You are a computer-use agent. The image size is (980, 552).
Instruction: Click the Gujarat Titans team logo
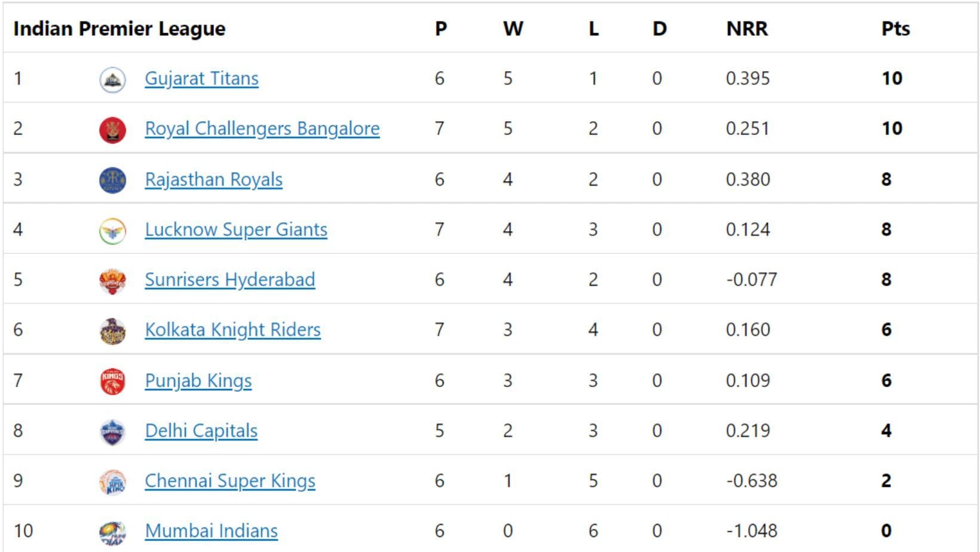[113, 78]
